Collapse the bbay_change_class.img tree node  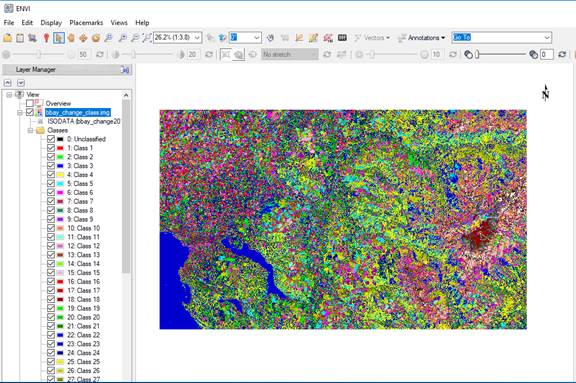click(20, 112)
